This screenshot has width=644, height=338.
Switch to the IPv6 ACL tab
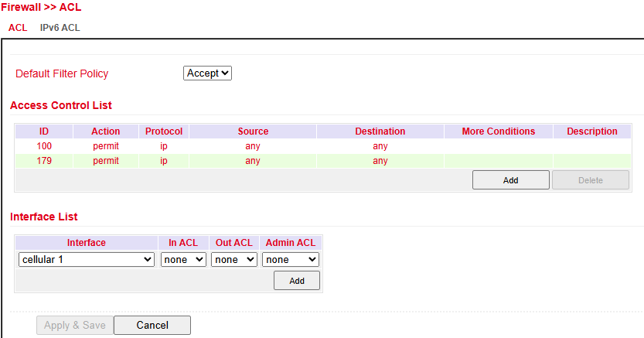point(60,28)
